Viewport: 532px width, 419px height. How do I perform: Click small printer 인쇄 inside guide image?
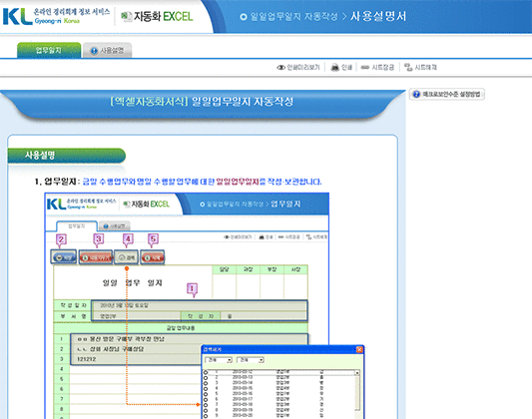pos(266,237)
